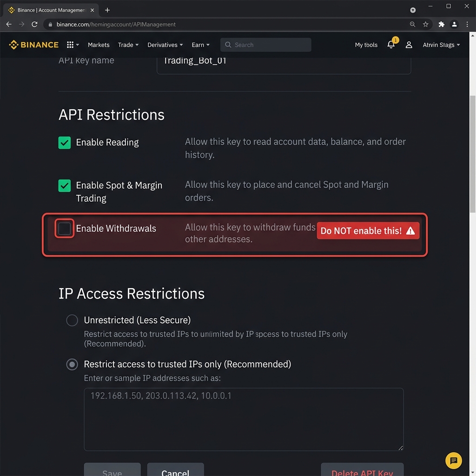
Task: Check the Enable Withdrawals checkbox
Action: pos(64,228)
